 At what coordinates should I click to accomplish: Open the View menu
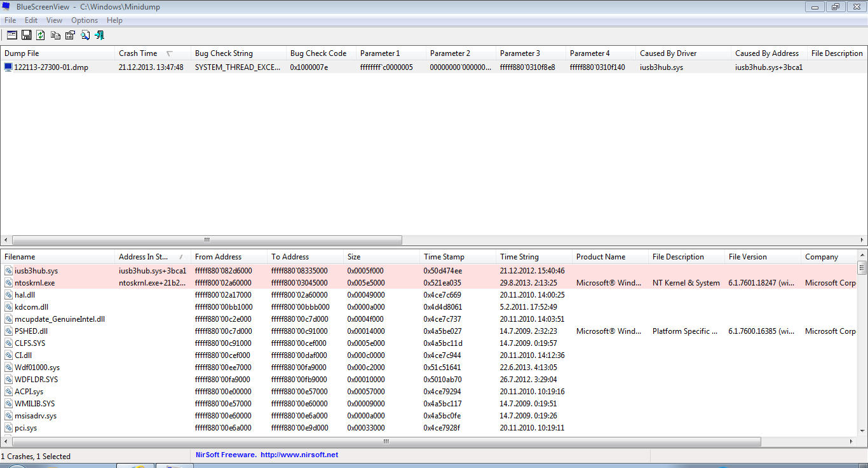coord(54,20)
